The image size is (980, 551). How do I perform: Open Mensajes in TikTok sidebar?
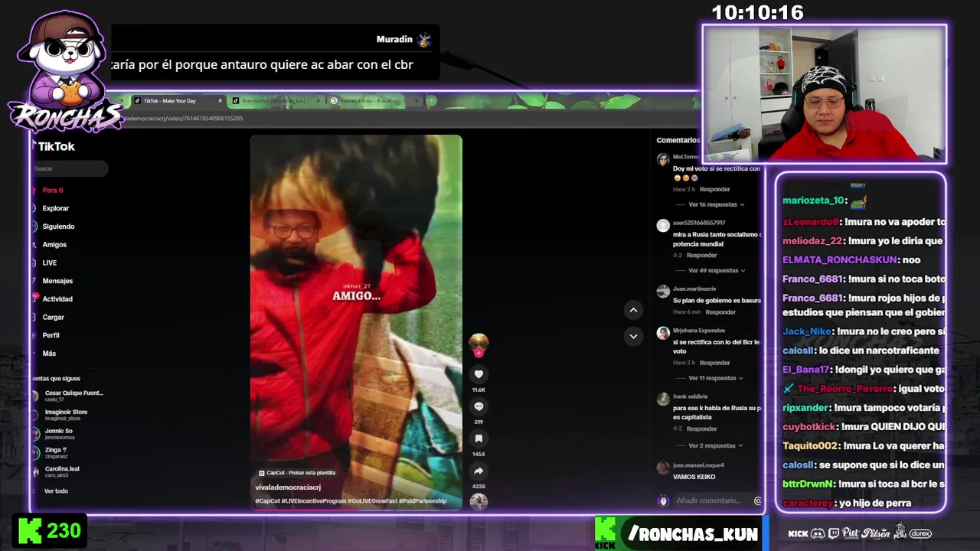click(x=57, y=281)
